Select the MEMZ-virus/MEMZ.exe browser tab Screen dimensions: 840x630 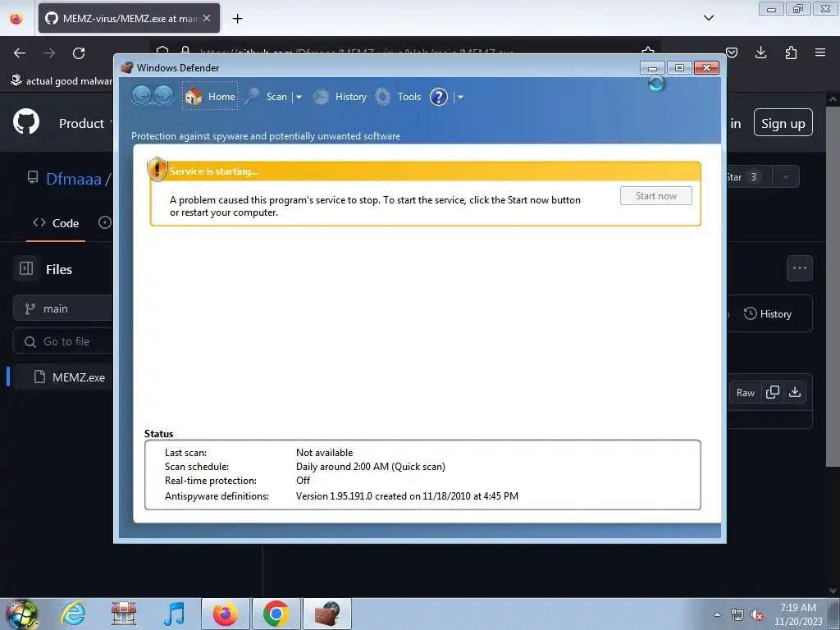pyautogui.click(x=129, y=18)
